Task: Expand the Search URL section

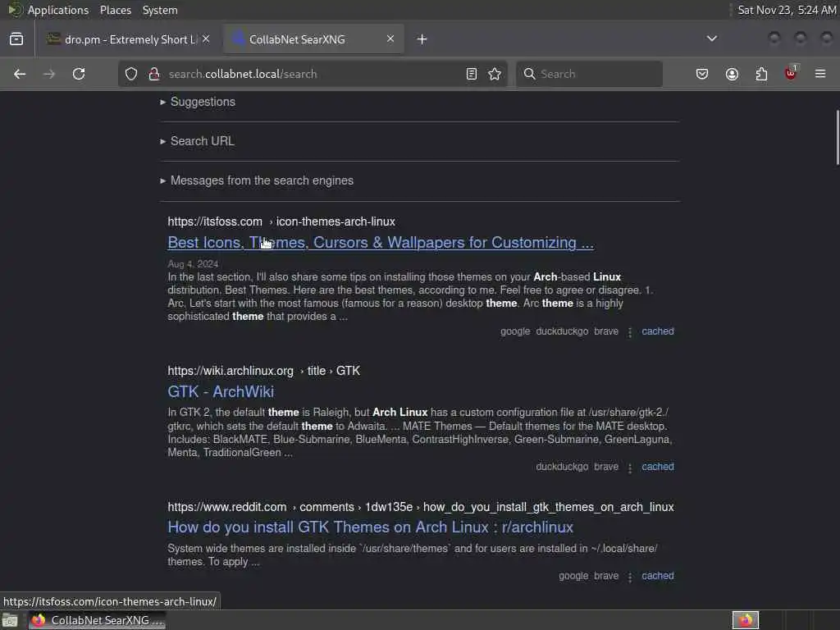Action: coord(202,141)
